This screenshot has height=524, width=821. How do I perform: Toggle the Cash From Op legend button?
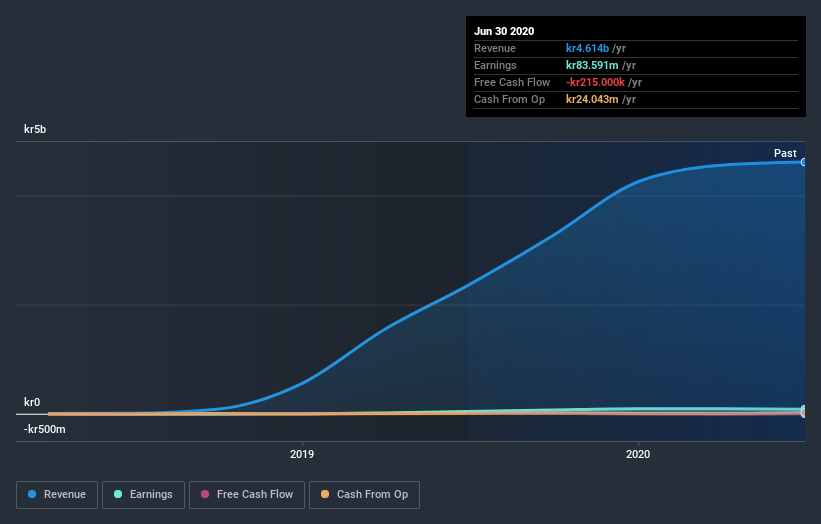[364, 495]
